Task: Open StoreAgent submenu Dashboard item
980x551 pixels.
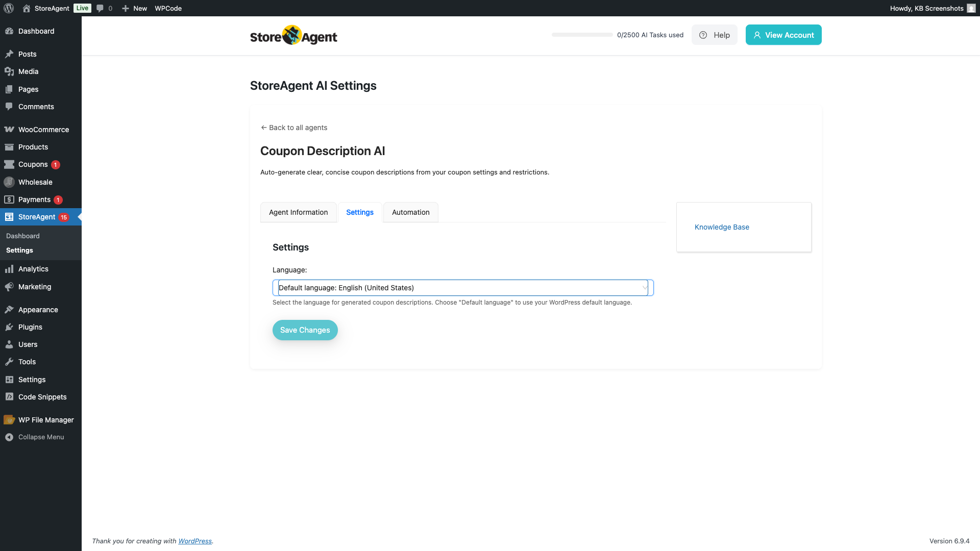Action: [23, 236]
